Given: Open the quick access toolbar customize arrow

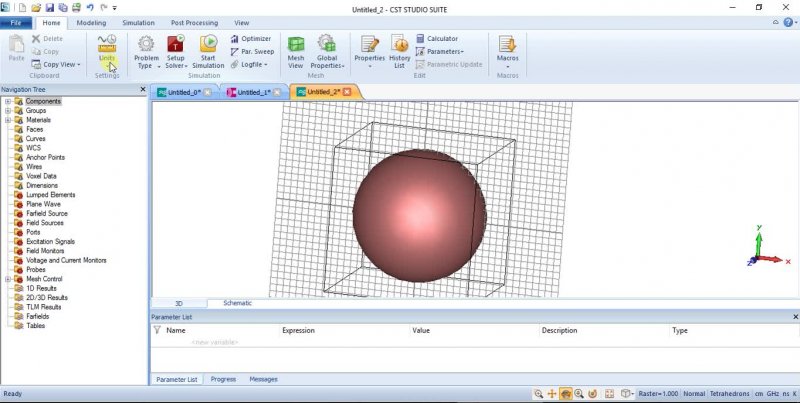Looking at the screenshot, I should [x=115, y=9].
